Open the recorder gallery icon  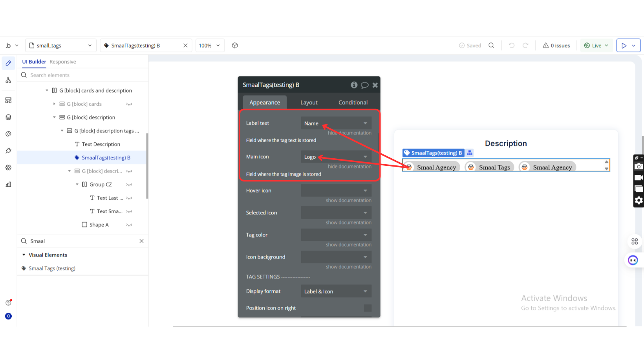pyautogui.click(x=639, y=189)
